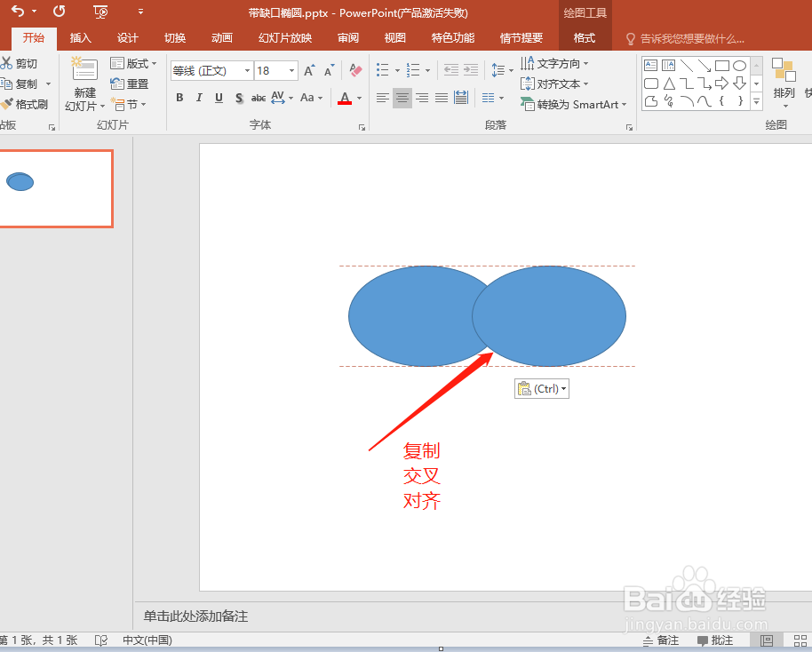Click the red font color A swatch

tap(345, 98)
